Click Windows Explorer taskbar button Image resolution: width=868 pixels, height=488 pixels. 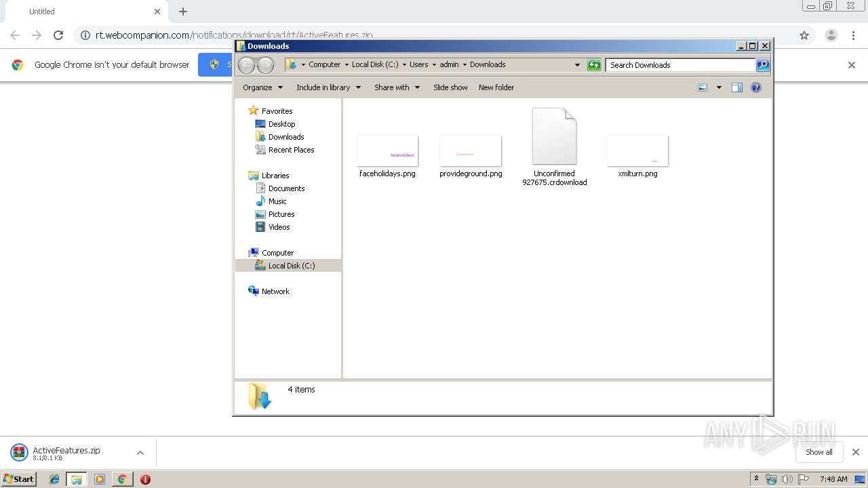pyautogui.click(x=77, y=479)
